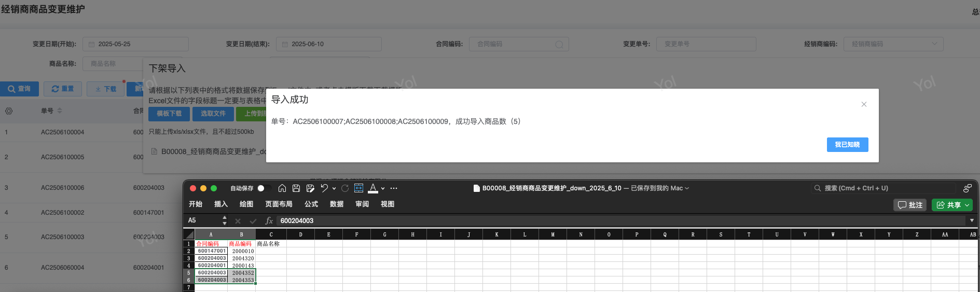The height and width of the screenshot is (292, 980).
Task: Open the 数据 ribbon tab
Action: click(337, 204)
